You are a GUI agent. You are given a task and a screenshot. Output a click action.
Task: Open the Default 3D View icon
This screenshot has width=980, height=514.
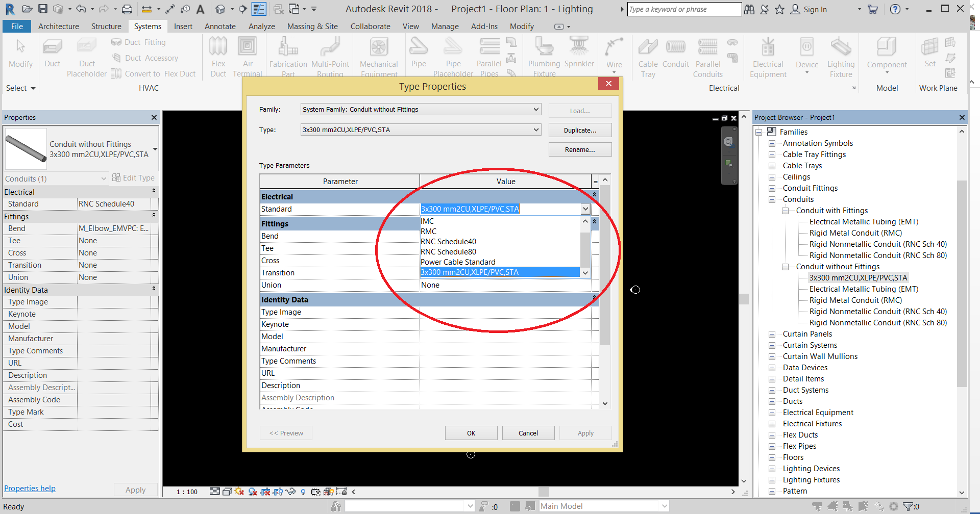pyautogui.click(x=220, y=9)
